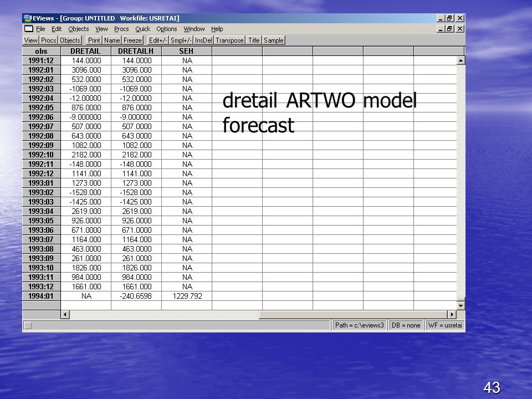This screenshot has height=399, width=532.
Task: Click the Print toolbar button
Action: 94,40
